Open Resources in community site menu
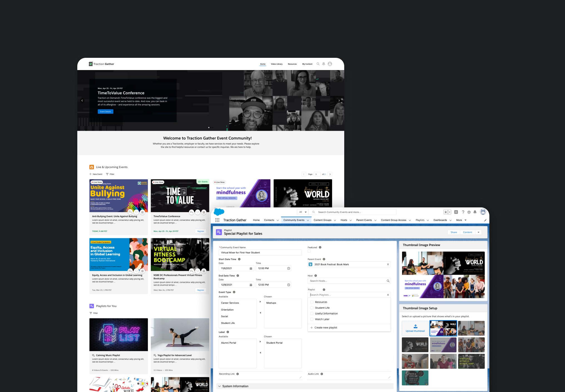This screenshot has height=392, width=565. click(x=292, y=64)
